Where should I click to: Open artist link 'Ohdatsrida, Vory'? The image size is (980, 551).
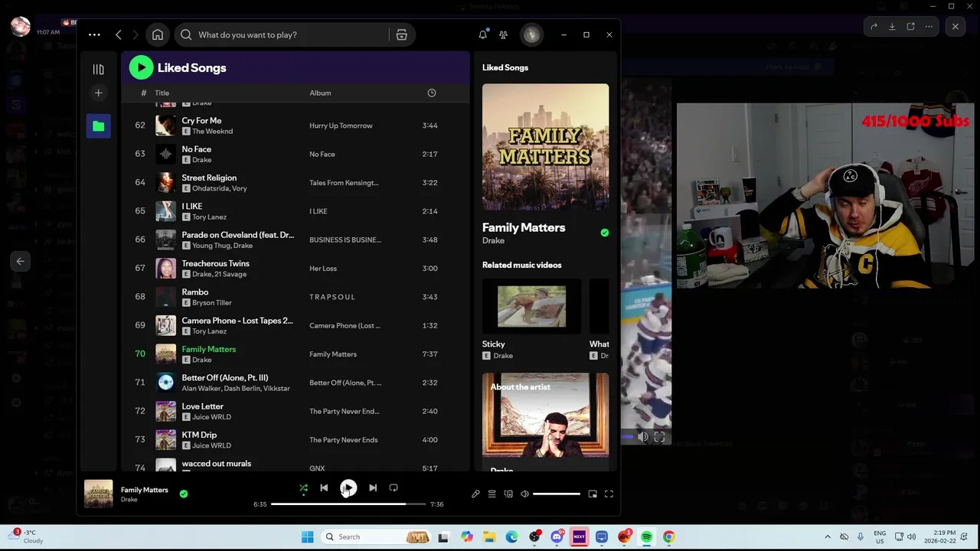coord(219,188)
